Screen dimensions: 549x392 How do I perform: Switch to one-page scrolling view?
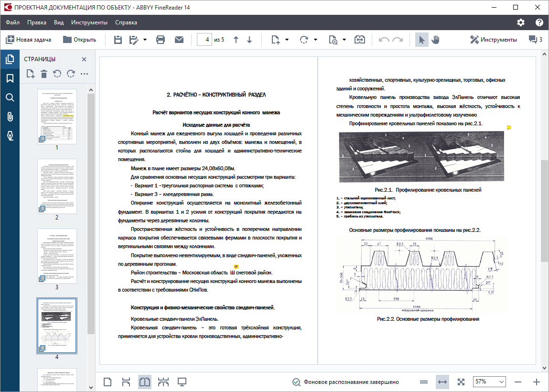(126, 382)
